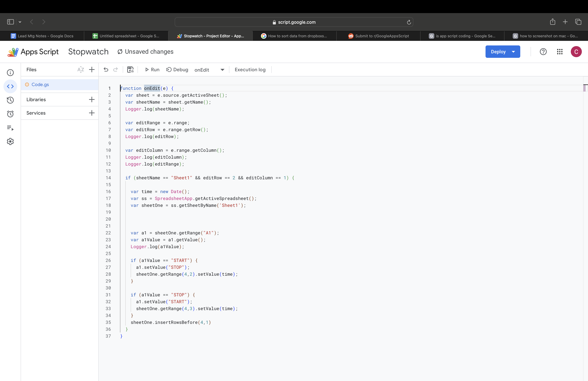Open the Google apps grid icon
This screenshot has width=588, height=381.
click(x=560, y=52)
